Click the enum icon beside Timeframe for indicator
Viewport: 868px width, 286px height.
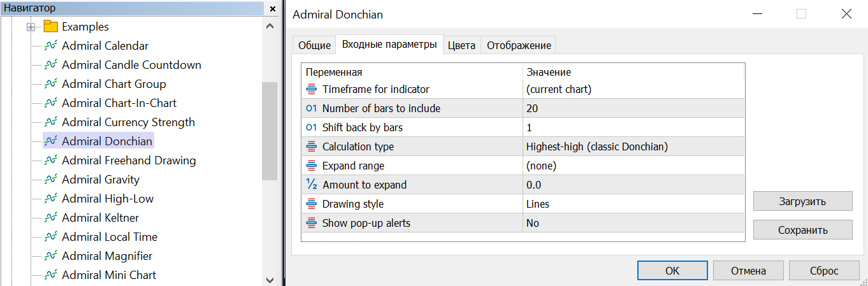point(312,89)
